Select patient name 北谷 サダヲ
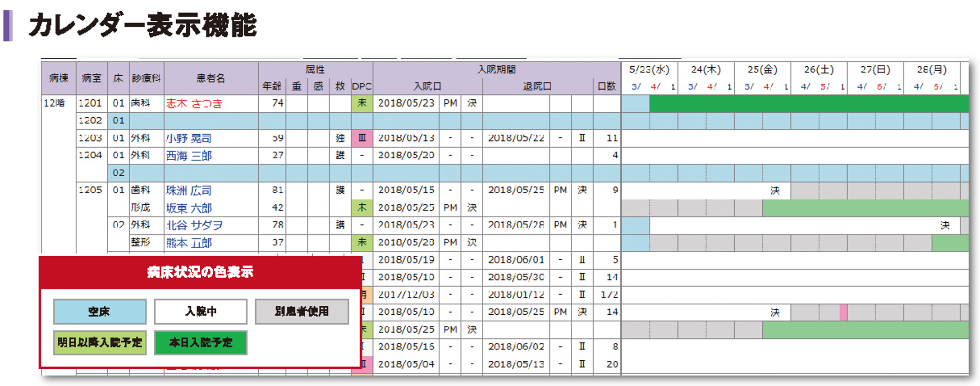This screenshot has height=386, width=980. point(194,225)
